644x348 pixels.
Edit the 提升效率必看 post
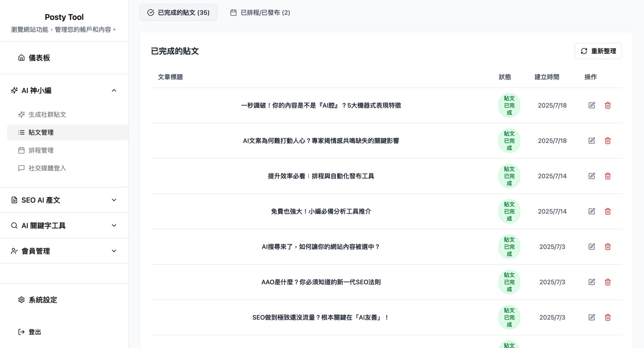click(592, 176)
